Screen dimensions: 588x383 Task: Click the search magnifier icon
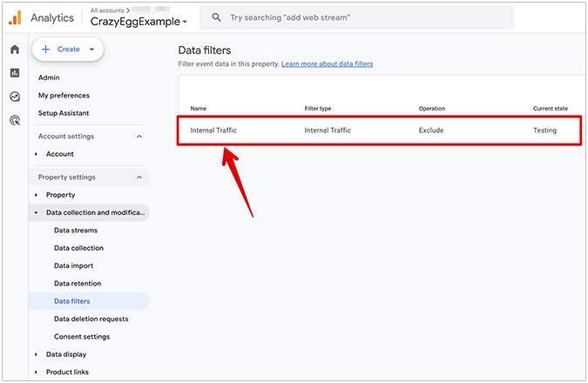[216, 17]
